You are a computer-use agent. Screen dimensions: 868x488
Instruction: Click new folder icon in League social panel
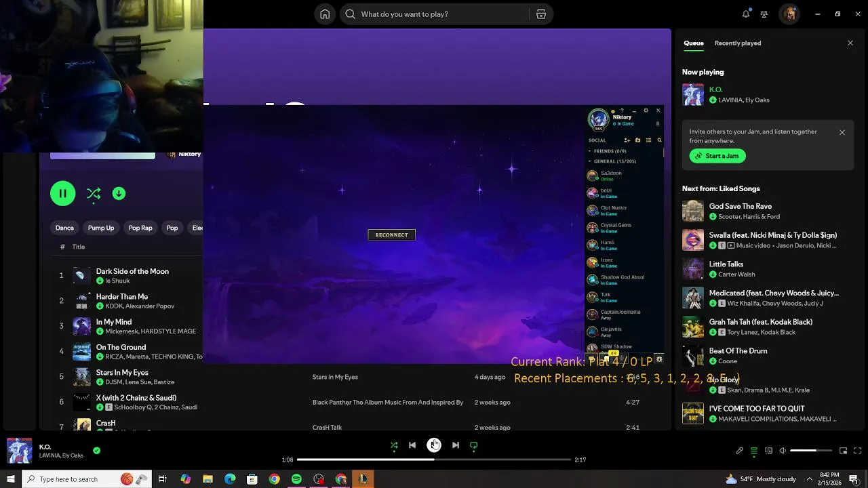637,140
